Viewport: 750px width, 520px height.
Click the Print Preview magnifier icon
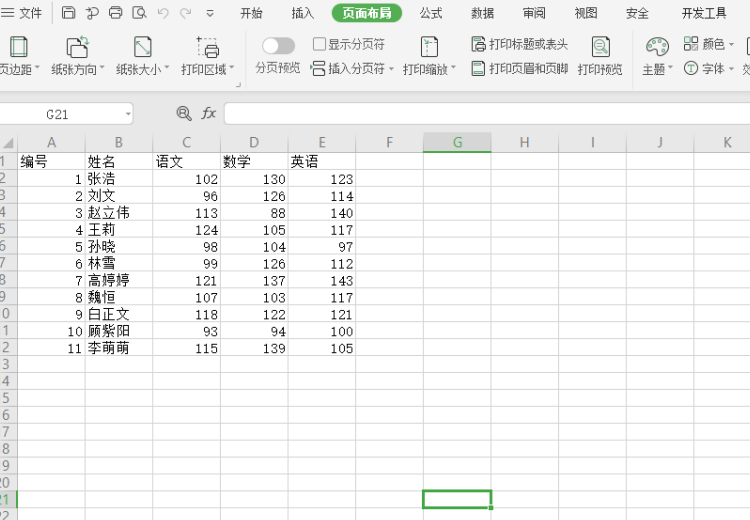[x=139, y=13]
